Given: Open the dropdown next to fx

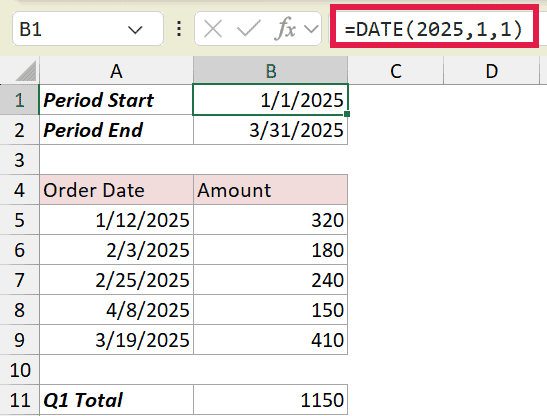Looking at the screenshot, I should (x=311, y=29).
